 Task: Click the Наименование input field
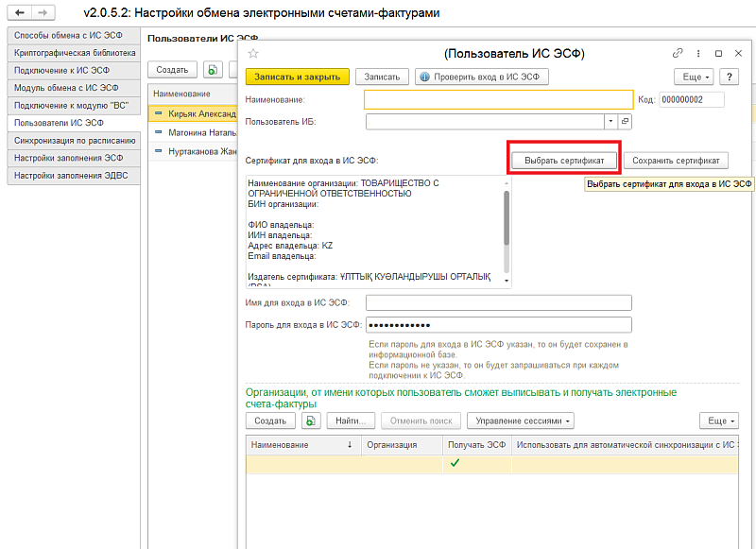click(498, 100)
